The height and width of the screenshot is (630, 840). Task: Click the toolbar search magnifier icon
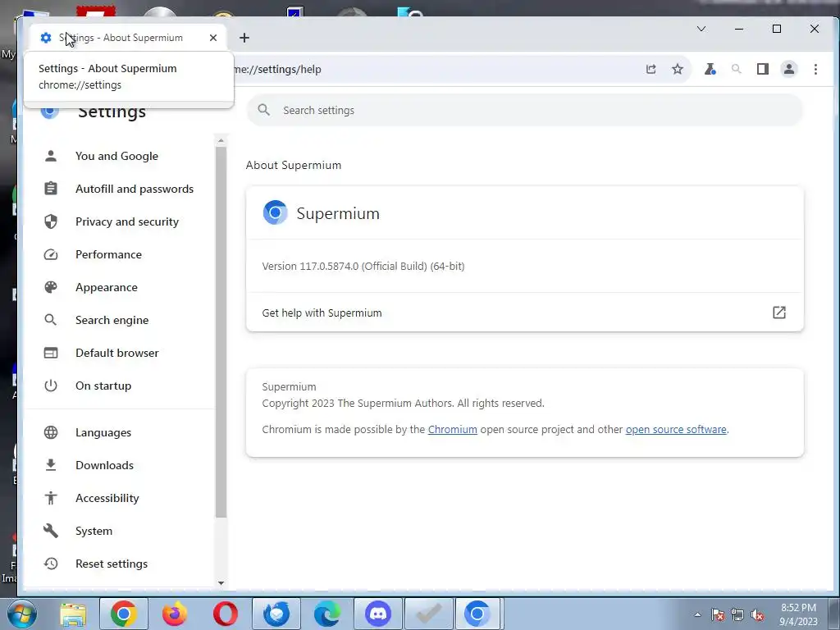point(737,69)
